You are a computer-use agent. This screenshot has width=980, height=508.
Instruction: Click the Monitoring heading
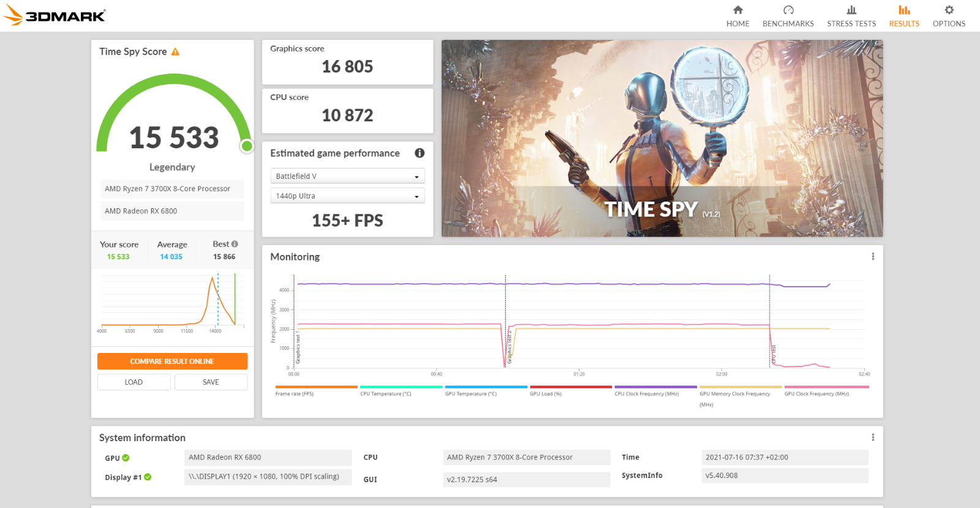point(295,257)
